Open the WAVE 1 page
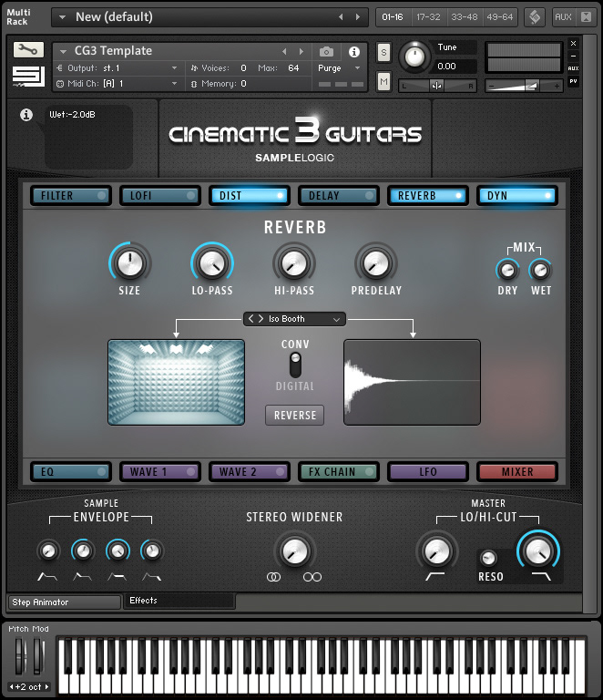Screen dimensions: 603x700 160,471
